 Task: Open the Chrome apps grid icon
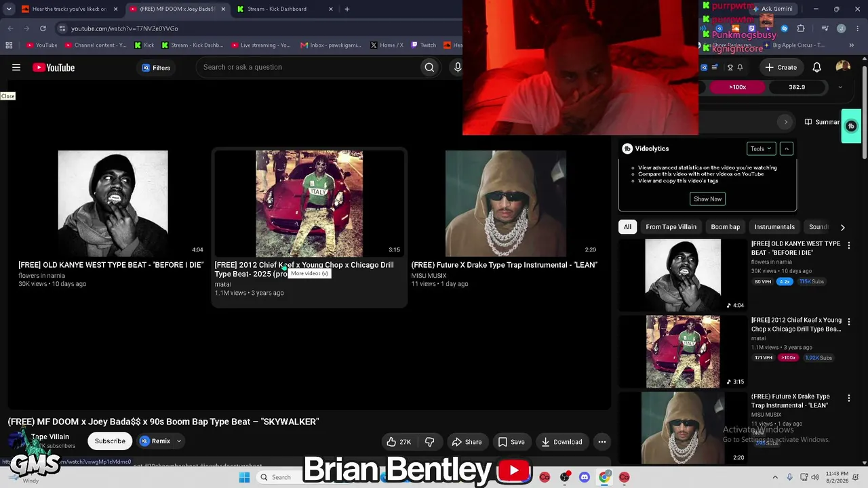click(9, 45)
